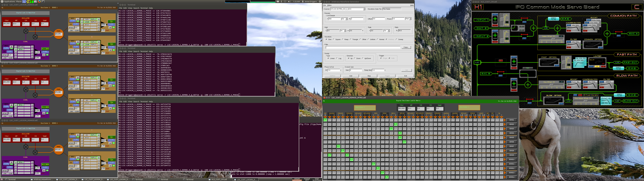Screen dimensions: 644x181
Task: Click the FAST OPTION chip icon
Action: [549, 62]
